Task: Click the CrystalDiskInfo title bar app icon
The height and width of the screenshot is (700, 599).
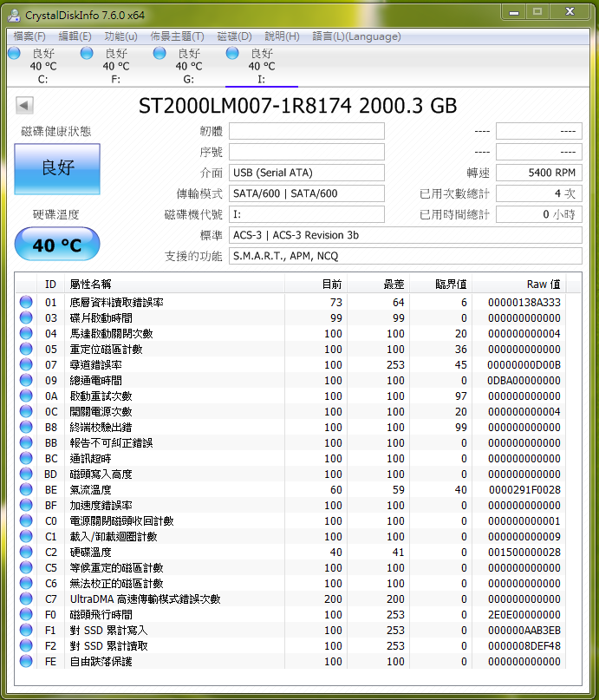Action: click(x=14, y=16)
